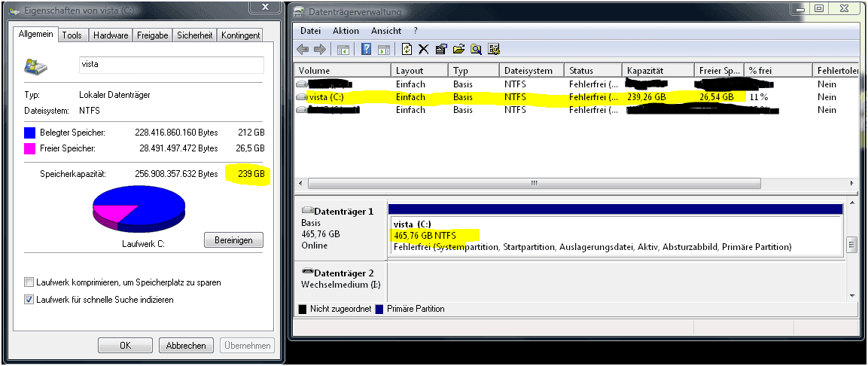Open the ? help menu
This screenshot has height=366, width=868.
coord(416,31)
